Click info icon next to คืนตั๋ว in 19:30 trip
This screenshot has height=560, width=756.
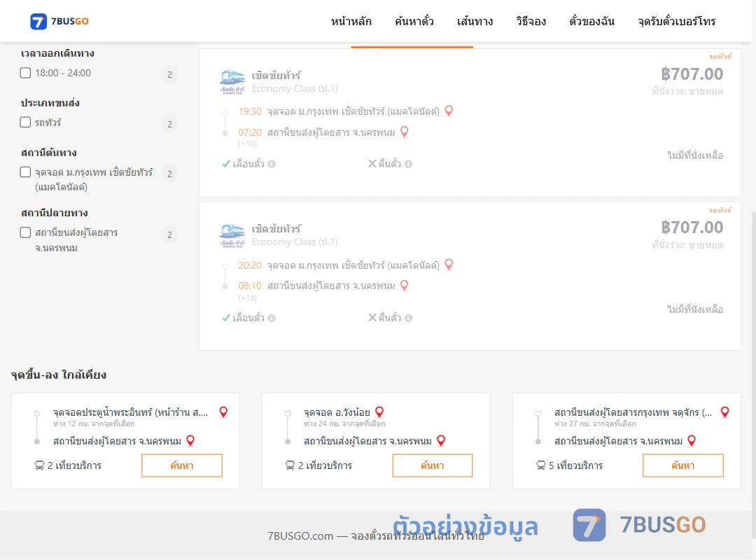point(408,164)
